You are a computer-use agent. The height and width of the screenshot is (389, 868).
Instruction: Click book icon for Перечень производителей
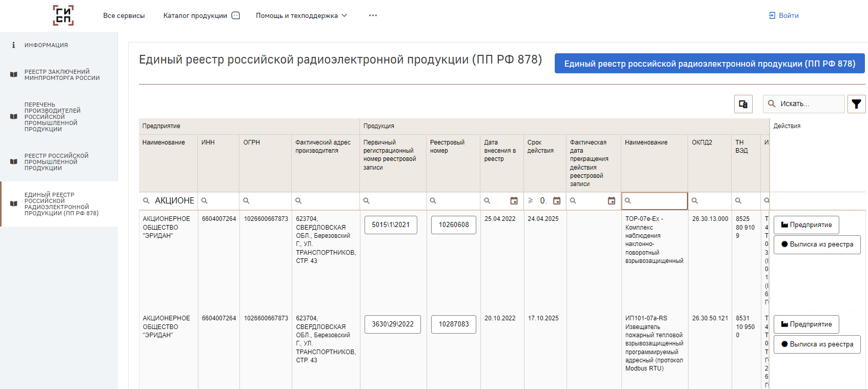pos(14,117)
